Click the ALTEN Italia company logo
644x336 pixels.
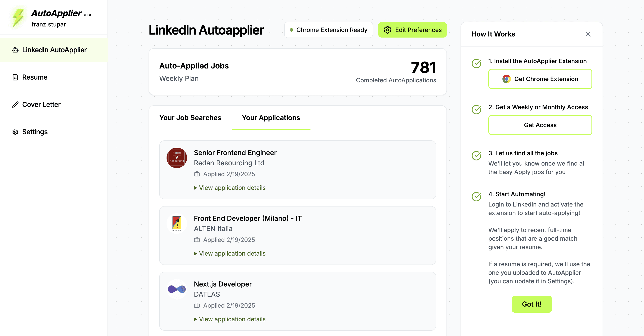177,224
